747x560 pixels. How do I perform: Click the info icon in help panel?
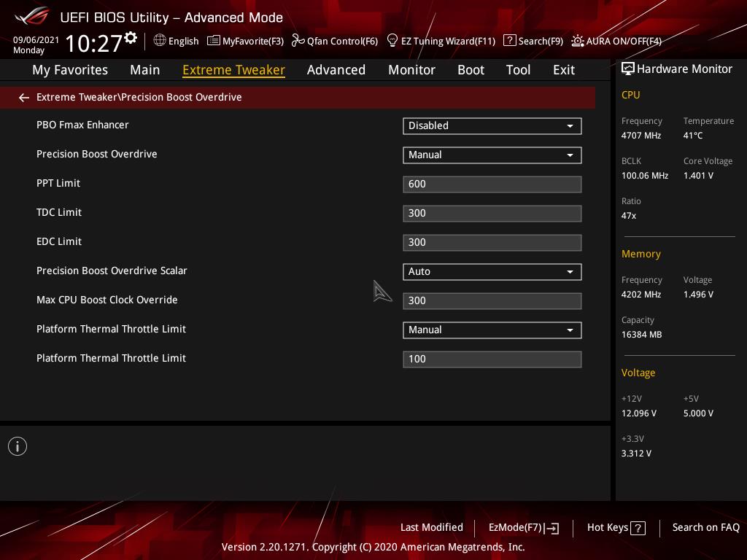18,446
